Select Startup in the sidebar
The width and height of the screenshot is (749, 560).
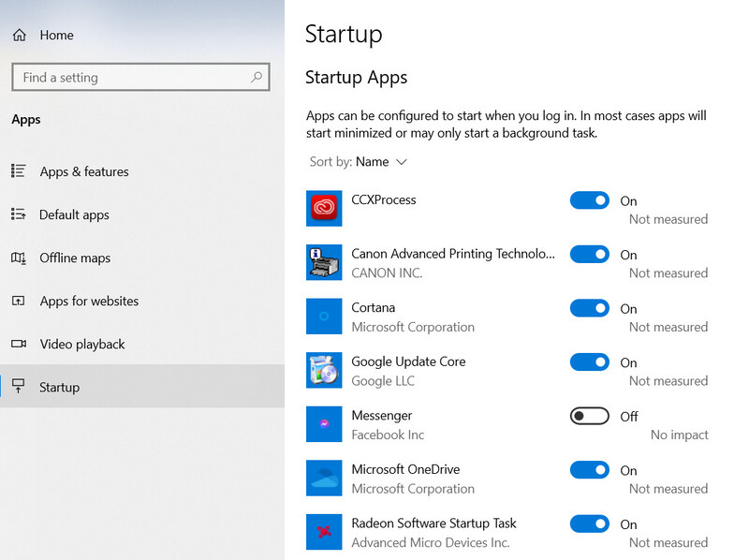(142, 386)
